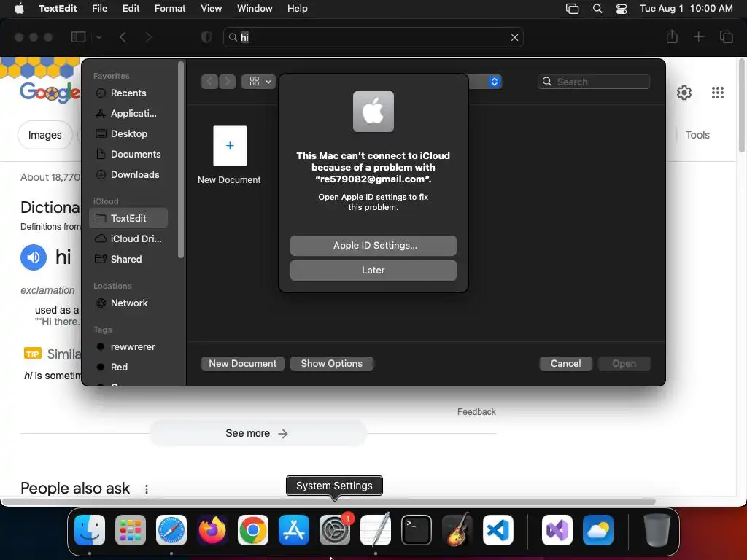
Task: Click the New Document button
Action: tap(242, 363)
